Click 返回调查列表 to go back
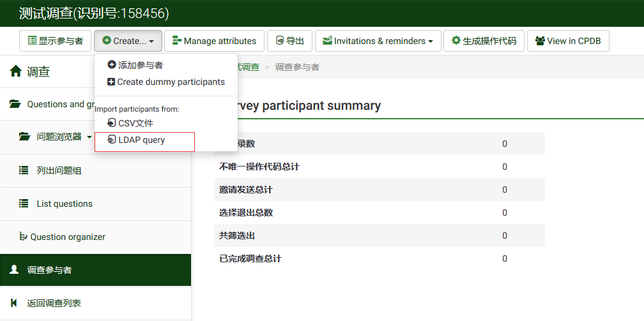The image size is (644, 321). (x=54, y=303)
